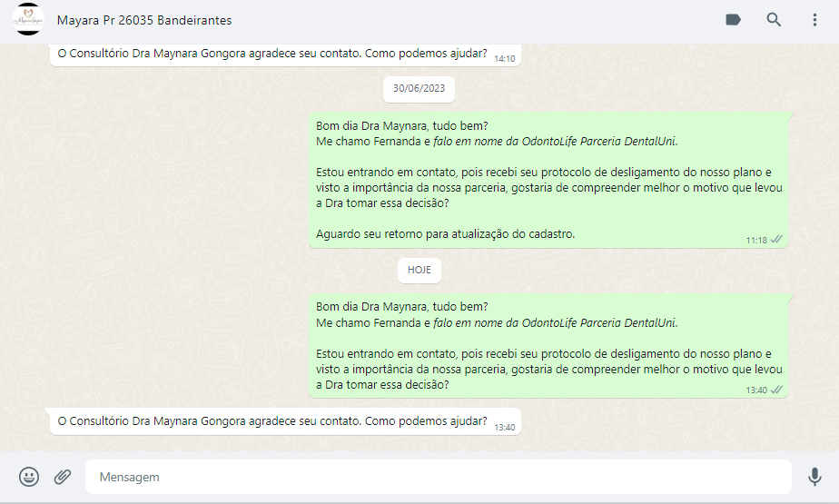The image size is (839, 504).
Task: Click the 14:10 timestamp
Action: [504, 58]
